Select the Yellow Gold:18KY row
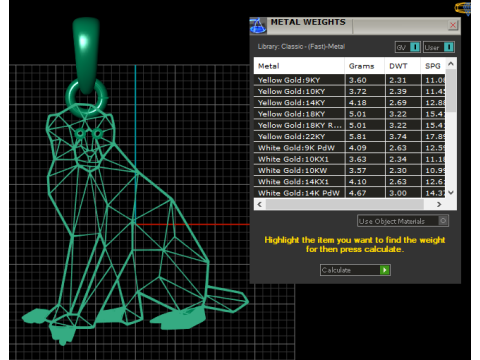Image resolution: width=480 pixels, height=360 pixels. [x=350, y=114]
